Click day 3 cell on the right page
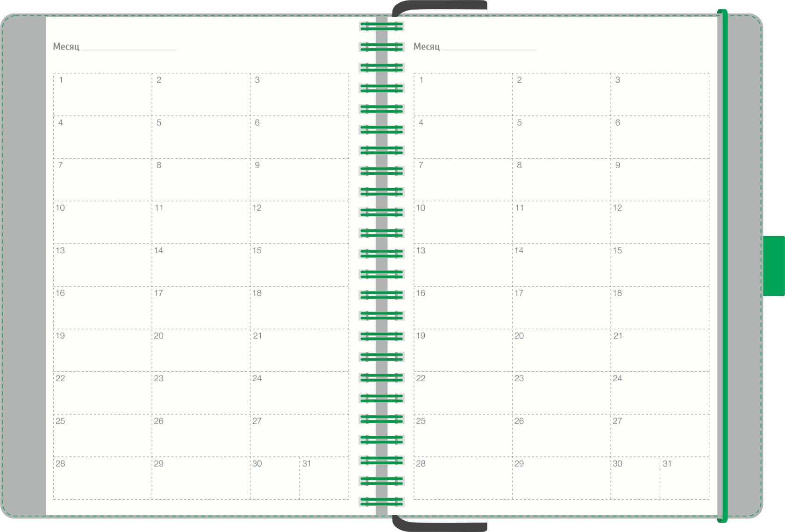 (660, 94)
